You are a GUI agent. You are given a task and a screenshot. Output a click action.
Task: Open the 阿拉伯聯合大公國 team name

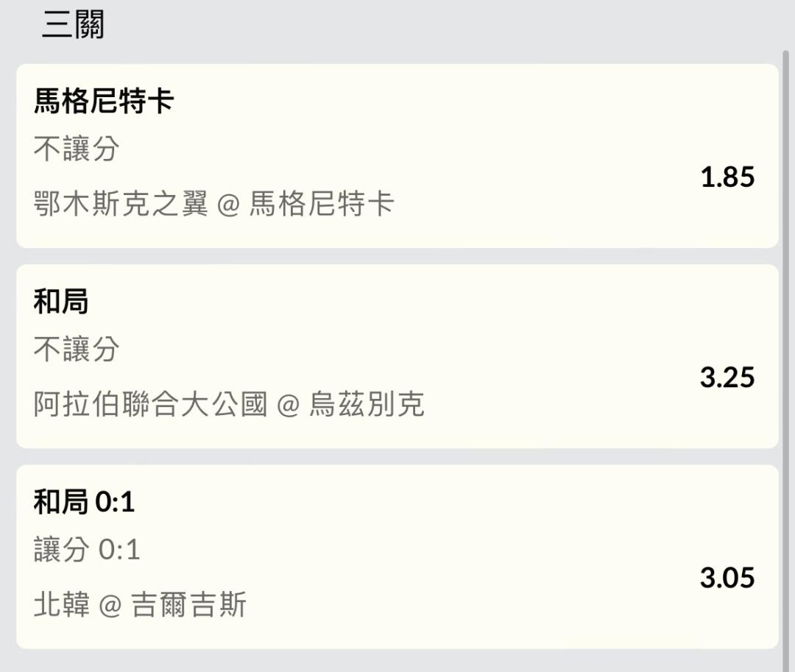pyautogui.click(x=150, y=405)
